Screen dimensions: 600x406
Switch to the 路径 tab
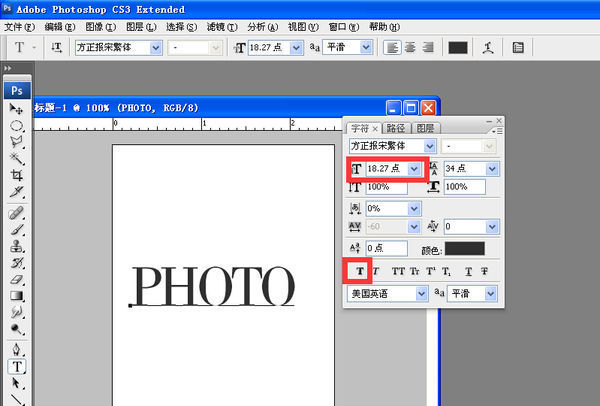pyautogui.click(x=396, y=128)
